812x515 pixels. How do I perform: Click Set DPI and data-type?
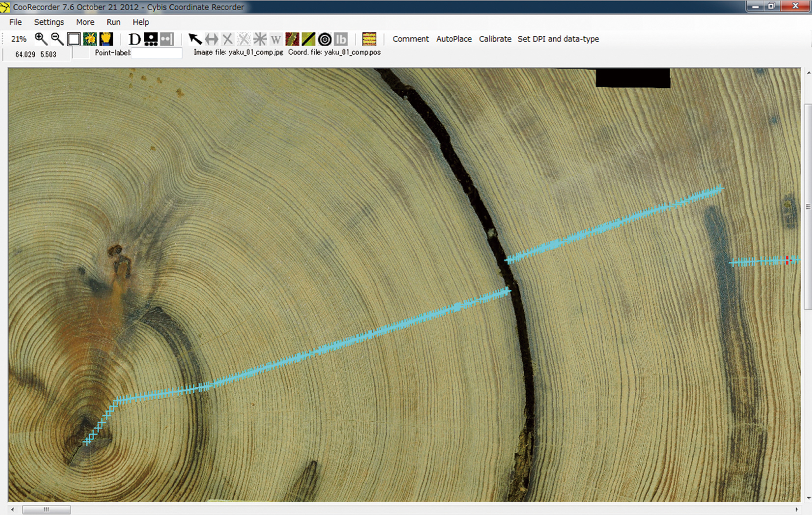(558, 39)
